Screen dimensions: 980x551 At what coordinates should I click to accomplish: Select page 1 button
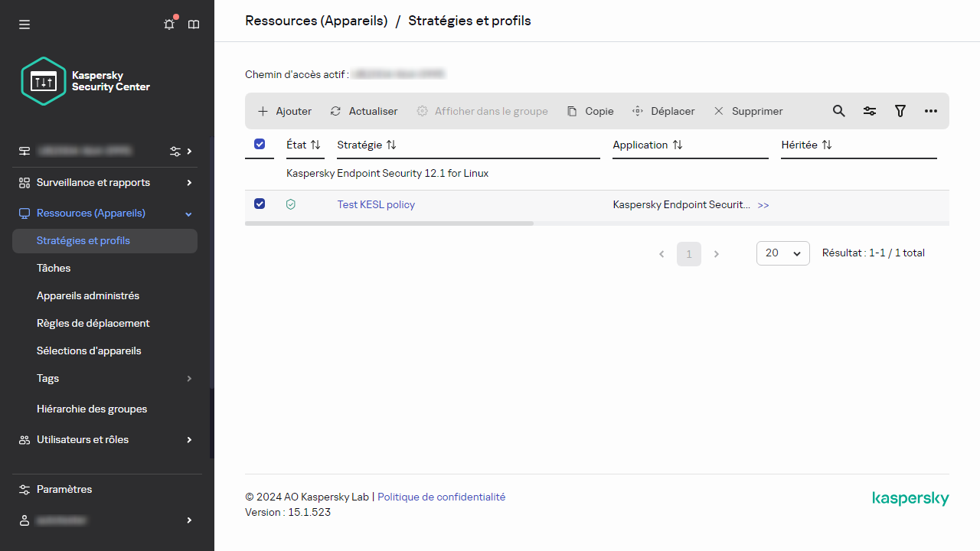point(689,254)
